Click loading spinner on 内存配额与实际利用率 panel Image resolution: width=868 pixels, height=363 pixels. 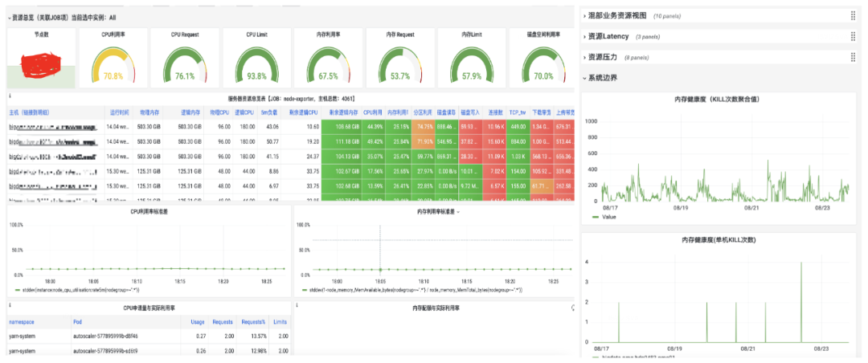coord(572,307)
